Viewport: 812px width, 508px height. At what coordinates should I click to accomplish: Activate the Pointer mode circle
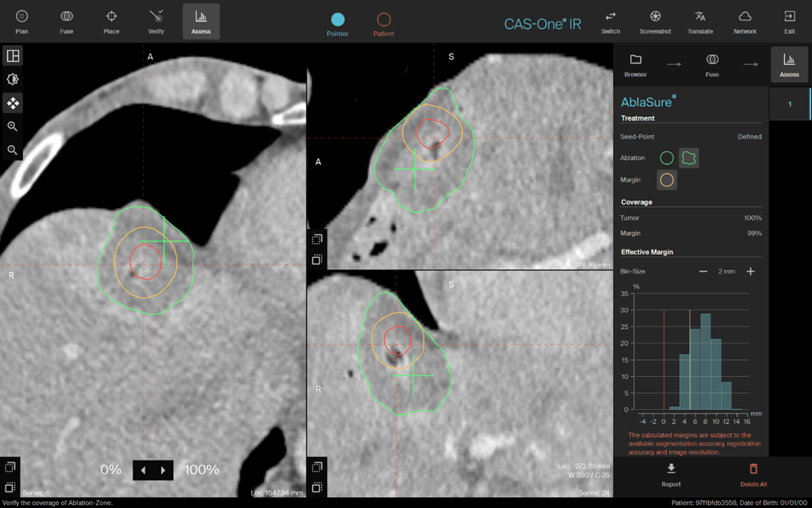point(338,20)
